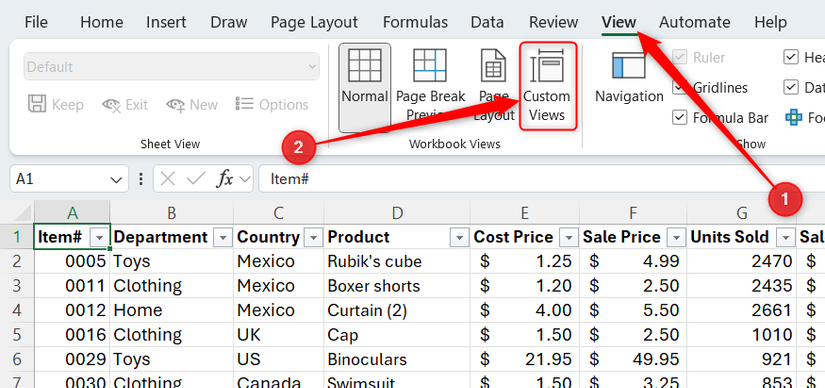The image size is (825, 388).
Task: Select Units Sold value 1010
Action: click(x=741, y=335)
